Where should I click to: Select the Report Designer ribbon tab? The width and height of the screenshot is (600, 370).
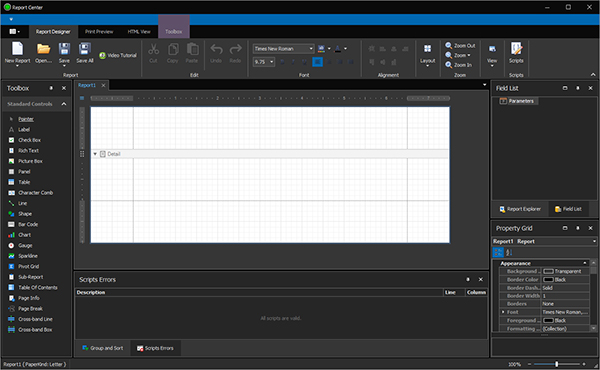pyautogui.click(x=53, y=32)
